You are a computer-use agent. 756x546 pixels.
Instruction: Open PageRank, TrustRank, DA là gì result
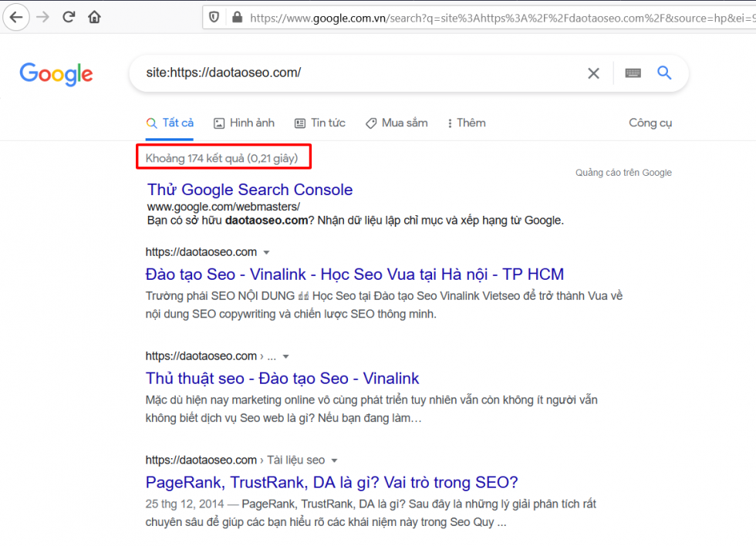point(332,483)
